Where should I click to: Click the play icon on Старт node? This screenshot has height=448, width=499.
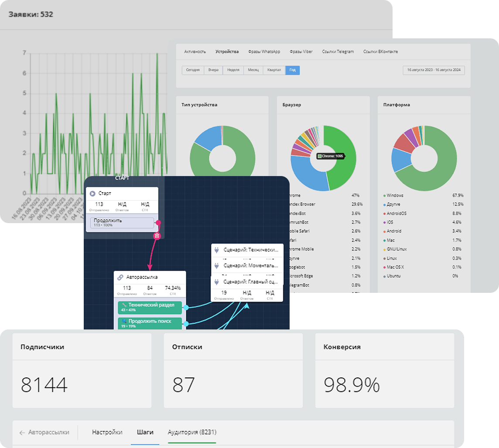(92, 193)
